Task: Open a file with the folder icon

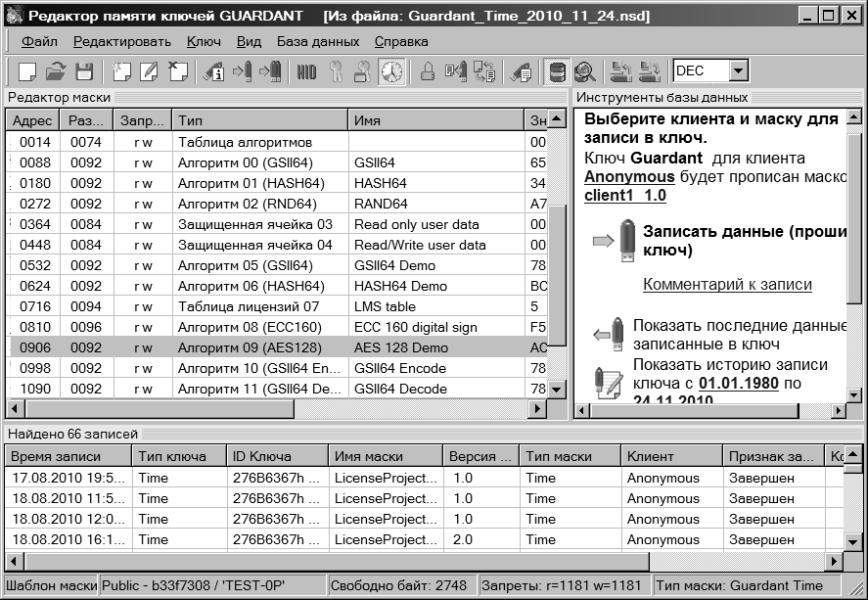Action: tap(56, 70)
